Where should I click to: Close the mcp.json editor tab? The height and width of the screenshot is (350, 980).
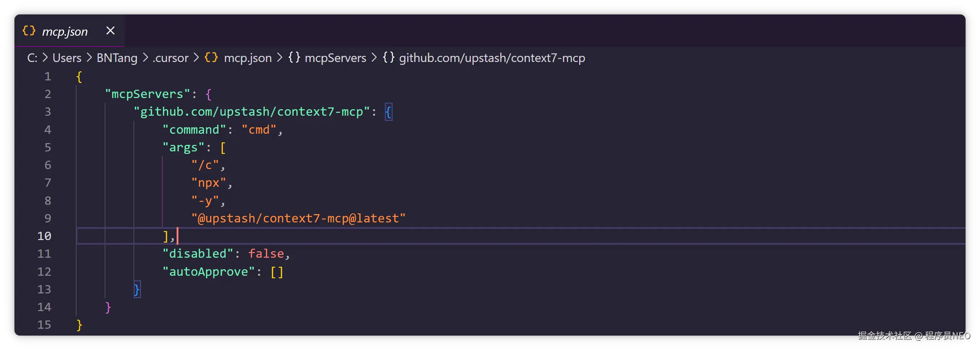(110, 30)
